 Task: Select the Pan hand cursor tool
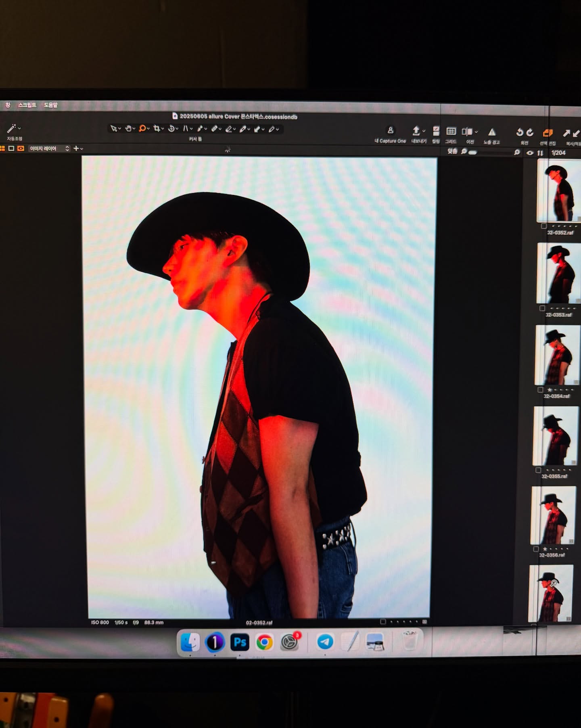pos(128,129)
